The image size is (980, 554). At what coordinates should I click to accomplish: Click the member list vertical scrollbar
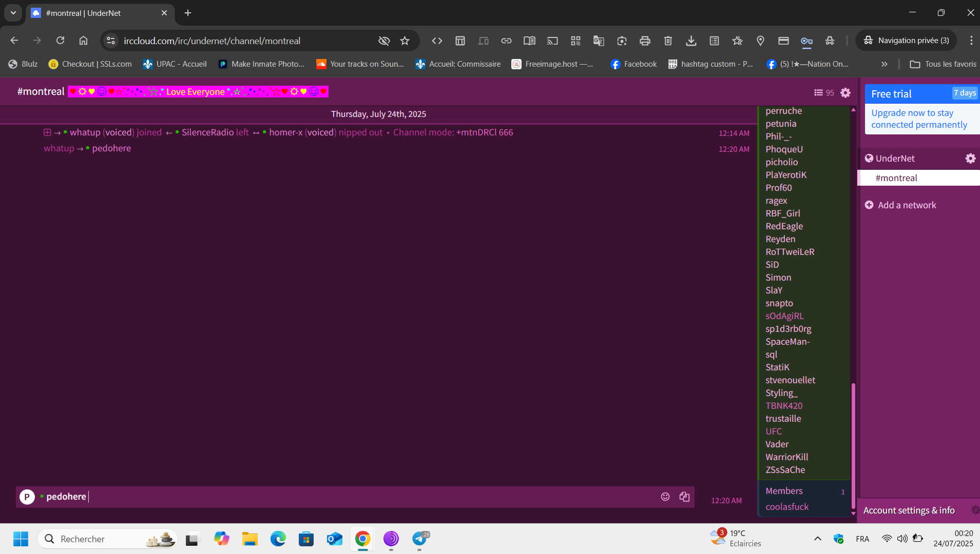point(853,441)
